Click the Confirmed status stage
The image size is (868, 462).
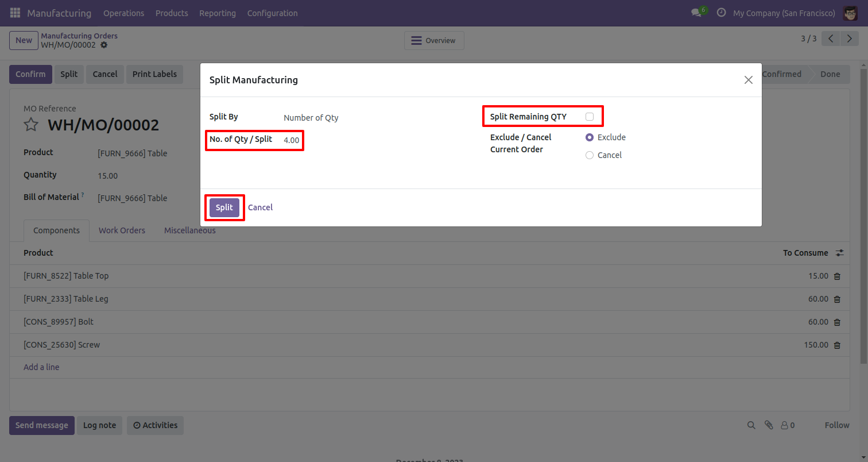[781, 74]
